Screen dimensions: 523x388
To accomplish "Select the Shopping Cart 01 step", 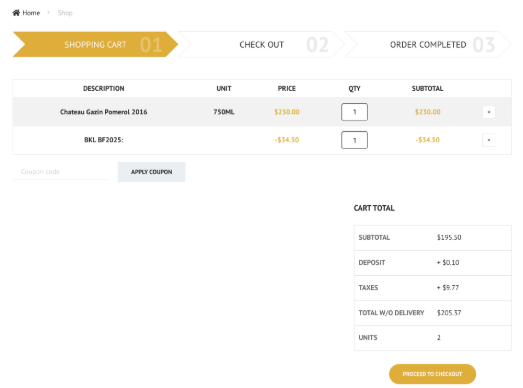I will [95, 44].
